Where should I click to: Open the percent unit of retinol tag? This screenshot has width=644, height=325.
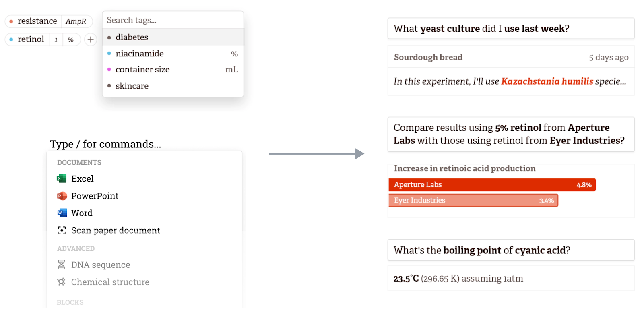[x=71, y=40]
